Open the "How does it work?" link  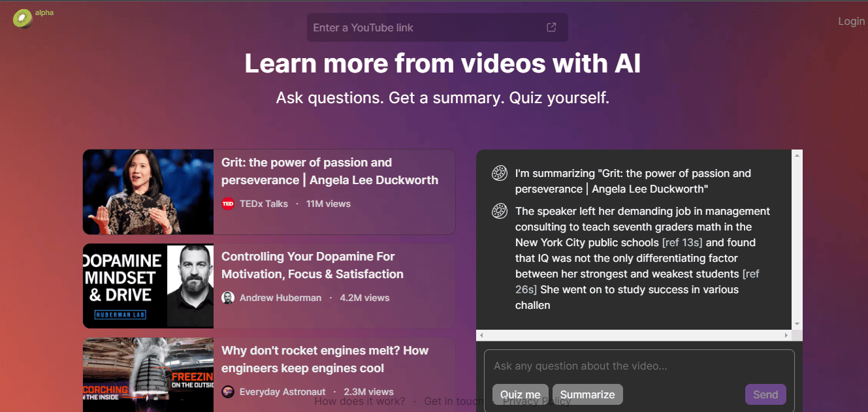tap(359, 401)
